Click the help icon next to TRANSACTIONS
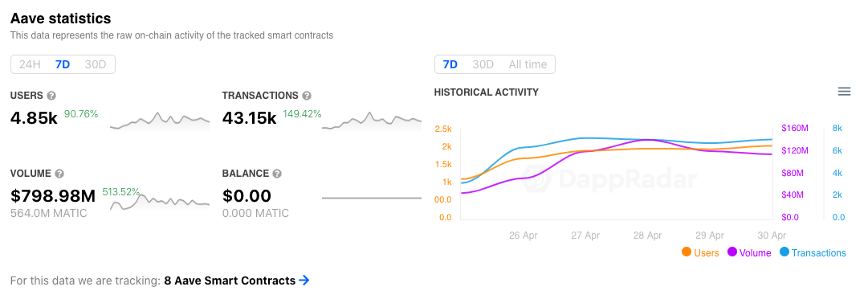This screenshot has width=868, height=299. [x=307, y=96]
